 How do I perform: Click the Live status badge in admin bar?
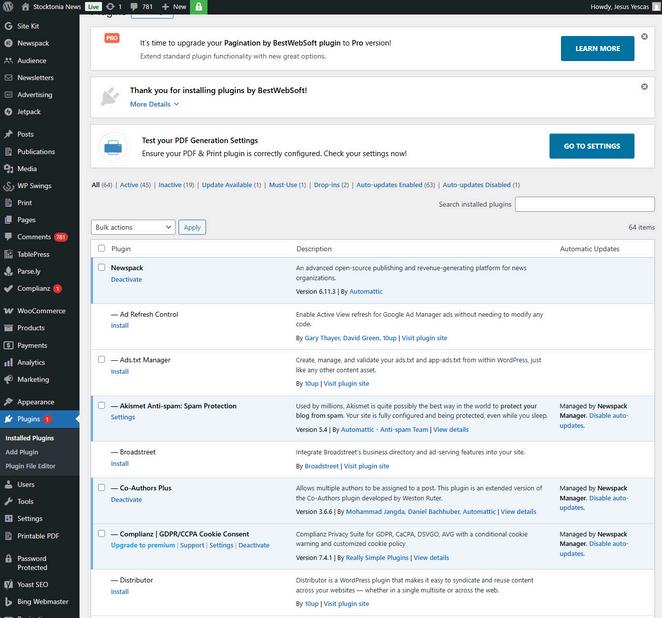93,7
